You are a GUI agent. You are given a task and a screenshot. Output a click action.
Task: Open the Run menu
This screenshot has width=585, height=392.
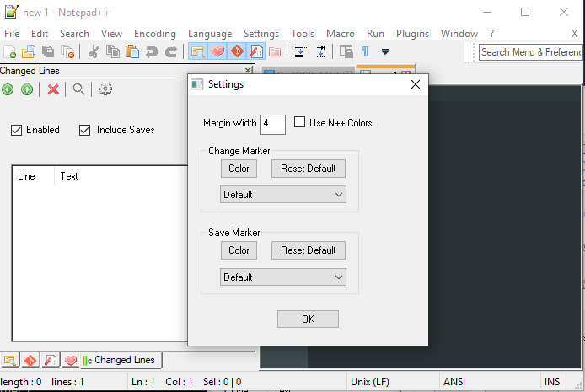click(x=375, y=34)
